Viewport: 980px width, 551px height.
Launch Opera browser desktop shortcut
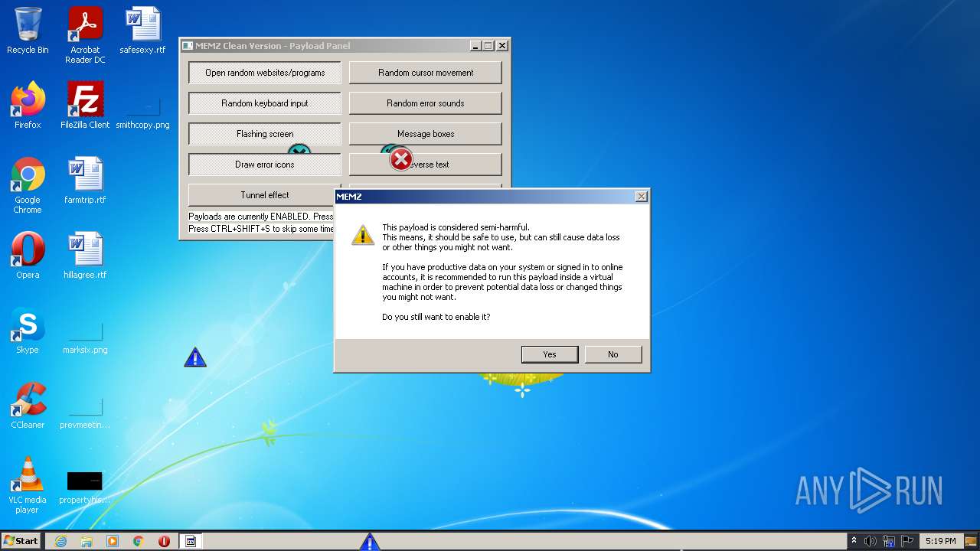[x=28, y=256]
